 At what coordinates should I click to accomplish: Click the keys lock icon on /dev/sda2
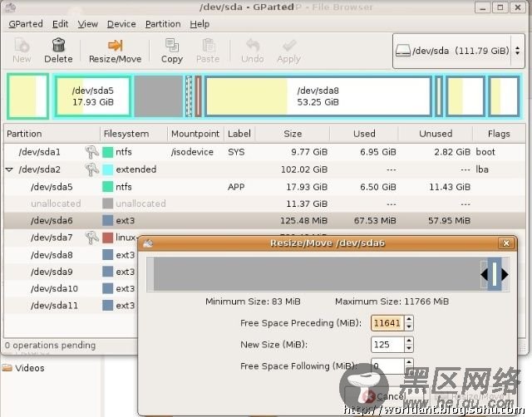(91, 169)
